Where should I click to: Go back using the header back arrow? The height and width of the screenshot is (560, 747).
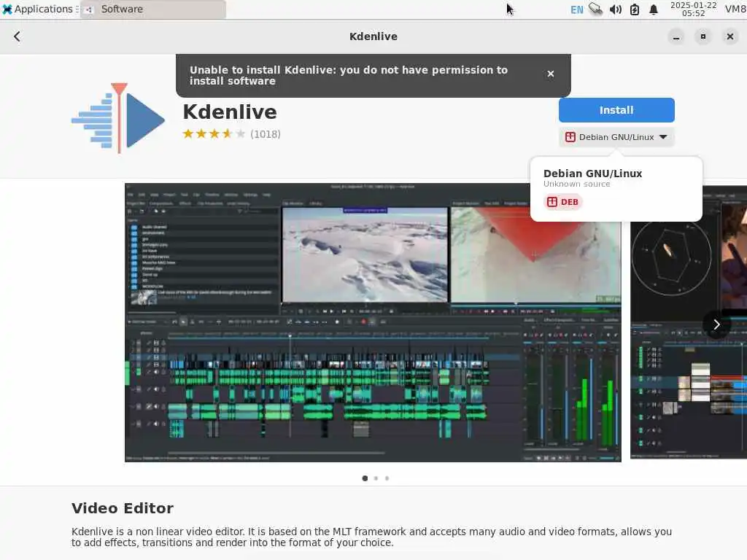pyautogui.click(x=18, y=36)
